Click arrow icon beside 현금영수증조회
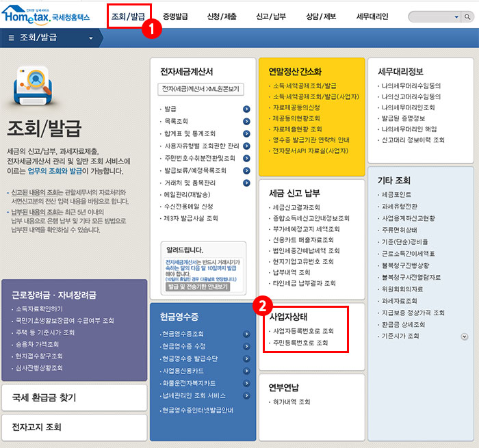The height and width of the screenshot is (448, 479). [246, 334]
